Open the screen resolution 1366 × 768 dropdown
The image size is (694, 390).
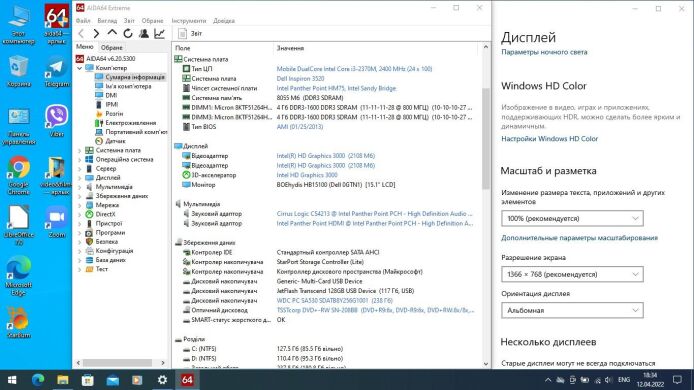[x=572, y=274]
